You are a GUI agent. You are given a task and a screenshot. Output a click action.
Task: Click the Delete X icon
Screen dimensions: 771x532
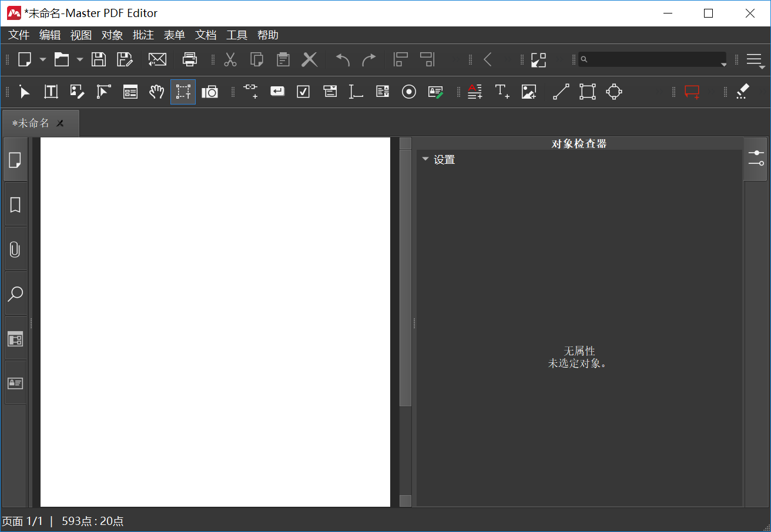tap(310, 59)
